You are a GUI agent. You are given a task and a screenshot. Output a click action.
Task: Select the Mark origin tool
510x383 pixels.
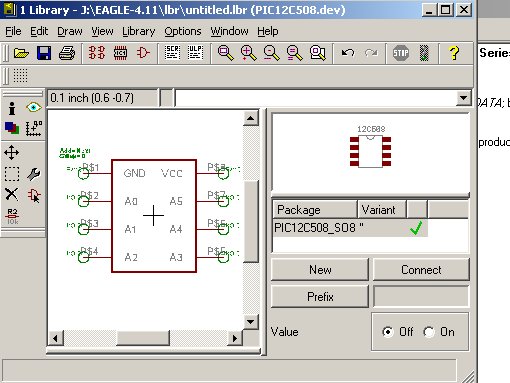34,128
